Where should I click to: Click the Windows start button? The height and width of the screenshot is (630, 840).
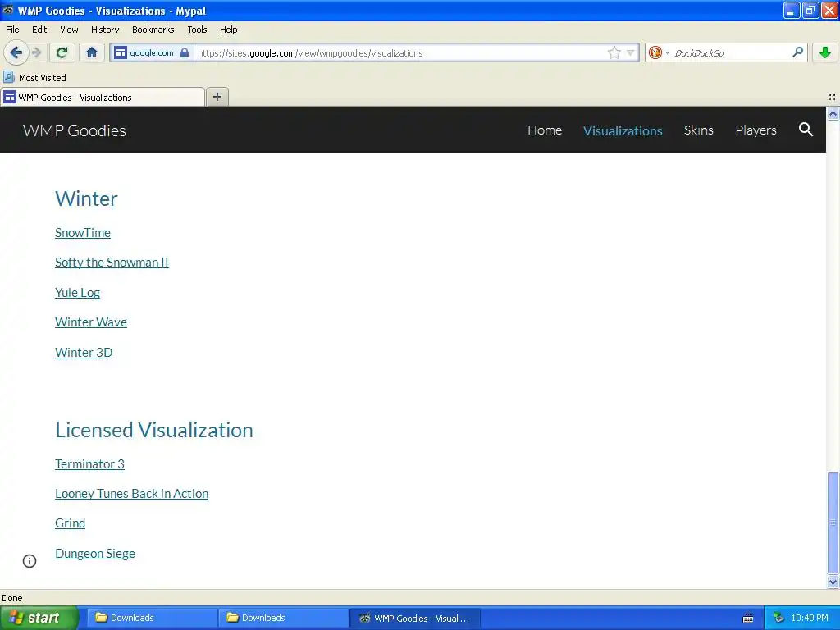point(39,618)
